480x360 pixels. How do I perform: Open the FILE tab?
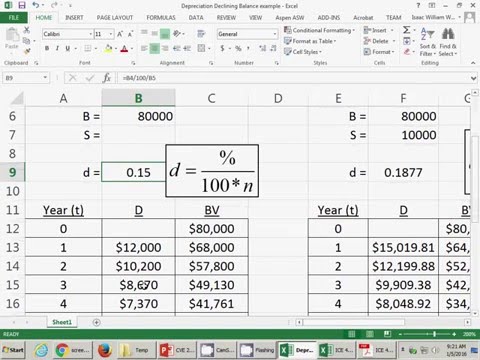[x=14, y=17]
